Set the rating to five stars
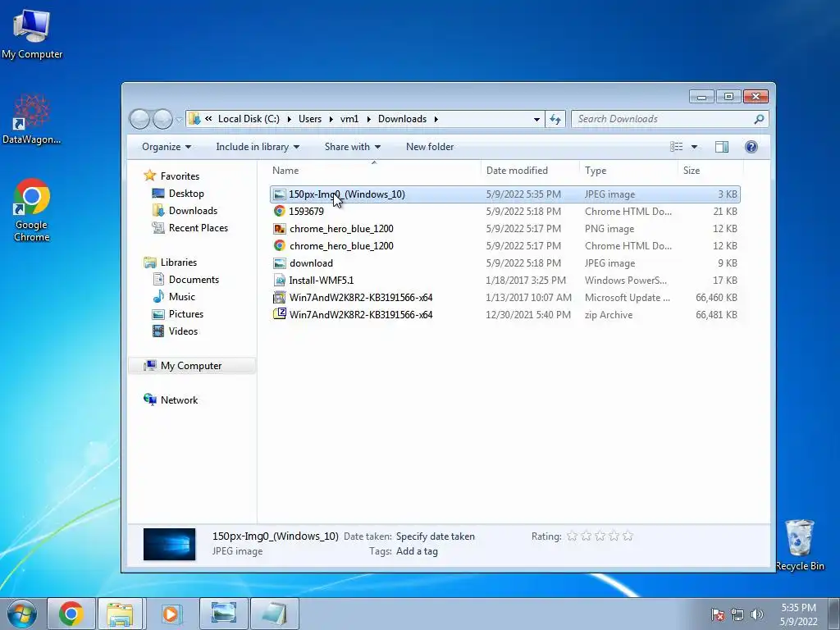840x630 pixels. point(628,536)
